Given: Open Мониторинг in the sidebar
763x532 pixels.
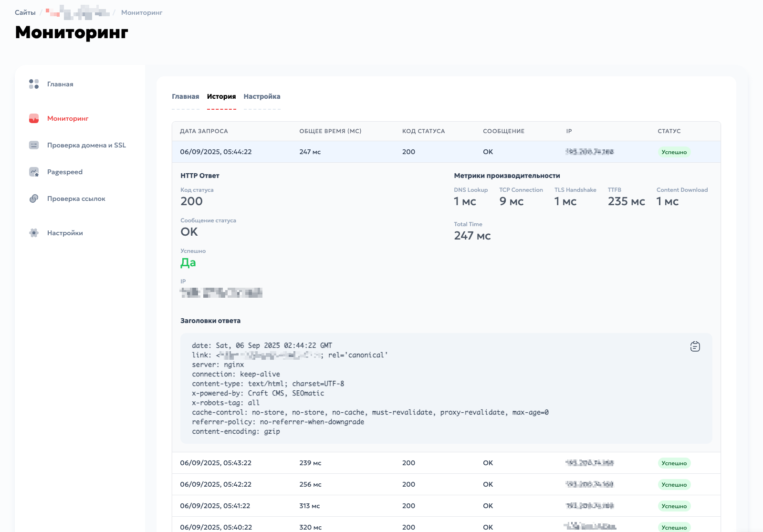Looking at the screenshot, I should click(x=68, y=118).
